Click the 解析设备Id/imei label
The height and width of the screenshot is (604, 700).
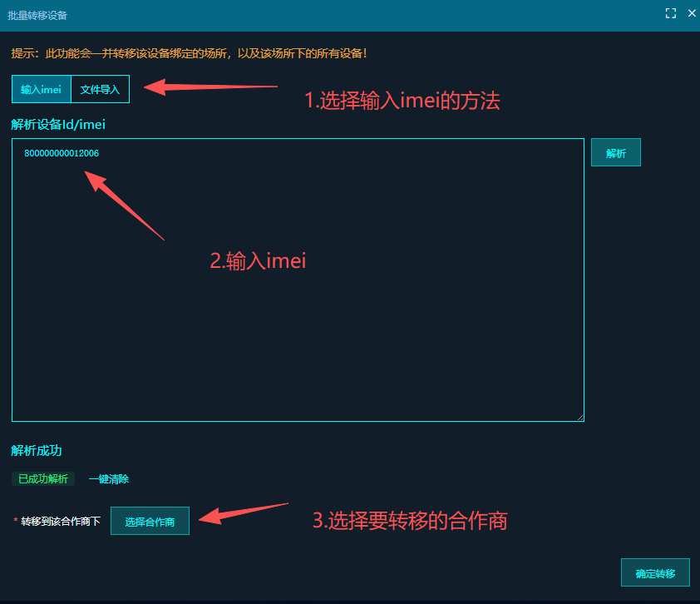coord(58,124)
